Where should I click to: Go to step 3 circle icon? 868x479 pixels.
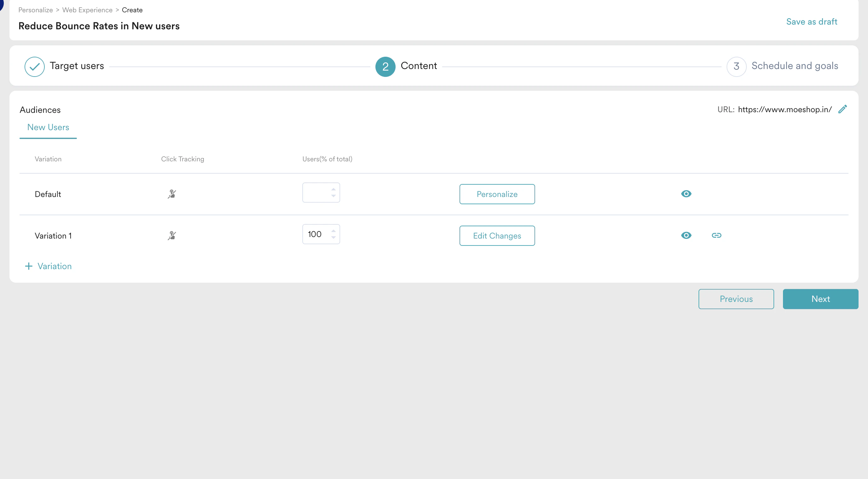click(736, 66)
